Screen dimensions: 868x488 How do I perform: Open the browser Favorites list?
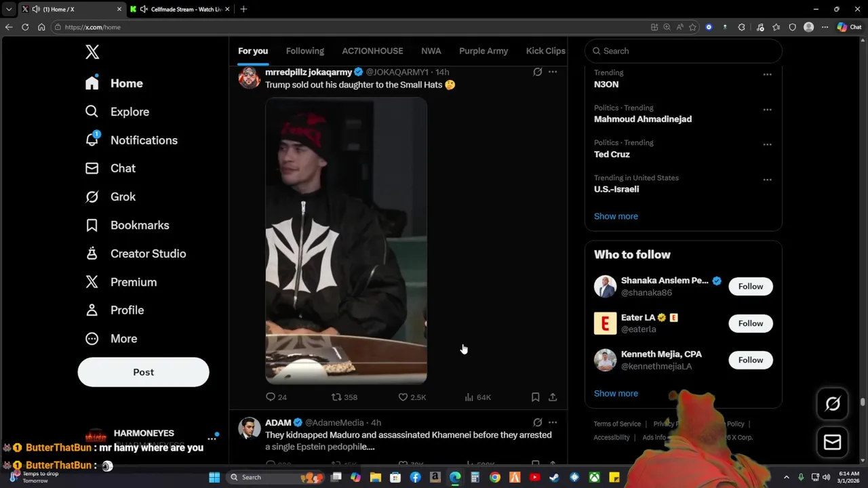776,27
